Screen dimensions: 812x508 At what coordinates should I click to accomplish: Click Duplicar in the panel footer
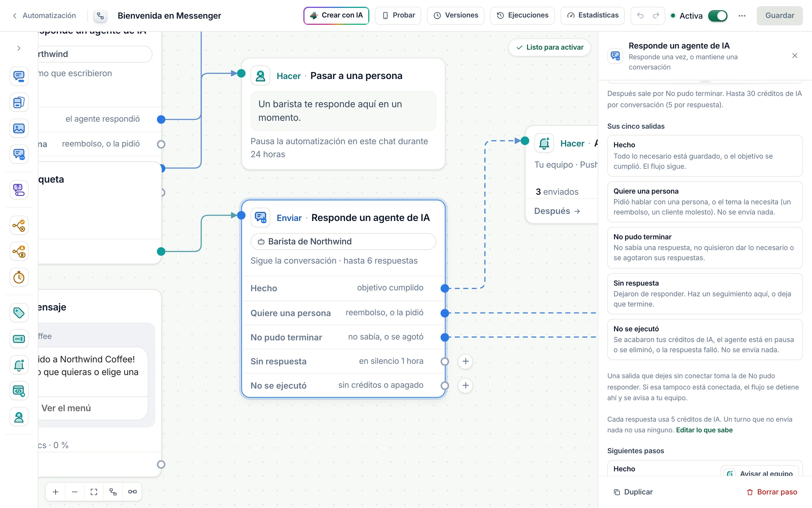click(633, 492)
